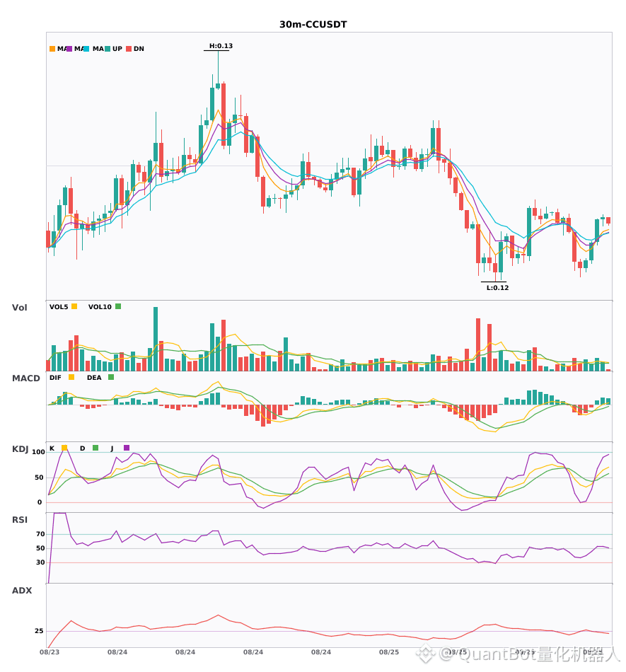Select the yellow DIF legend swatch
Viewport: 626px width, 672px height.
(71, 377)
